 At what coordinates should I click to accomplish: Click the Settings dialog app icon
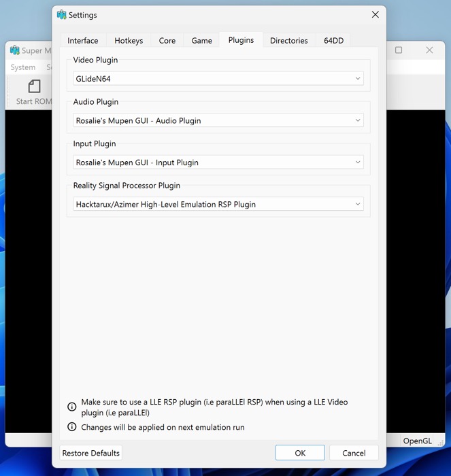point(62,14)
